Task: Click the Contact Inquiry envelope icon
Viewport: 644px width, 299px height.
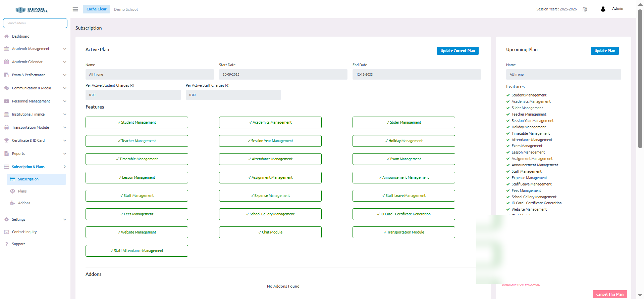Action: coord(6,232)
